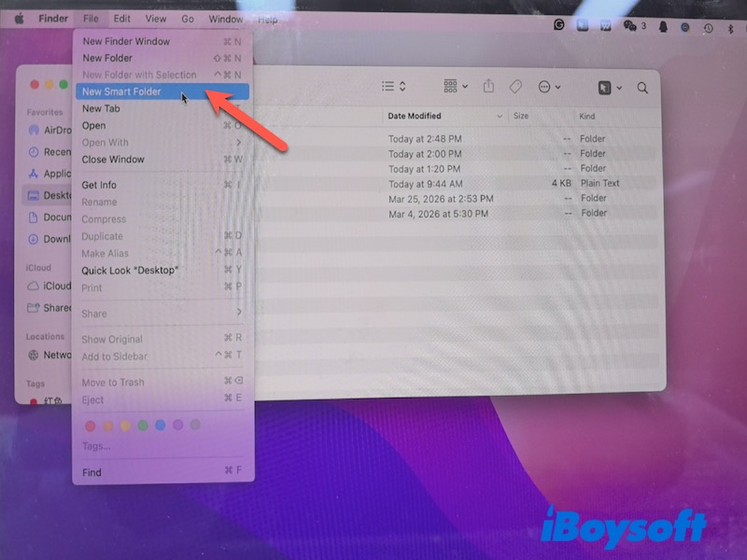Viewport: 747px width, 560px height.
Task: Open the View menu in menu bar
Action: [x=156, y=19]
